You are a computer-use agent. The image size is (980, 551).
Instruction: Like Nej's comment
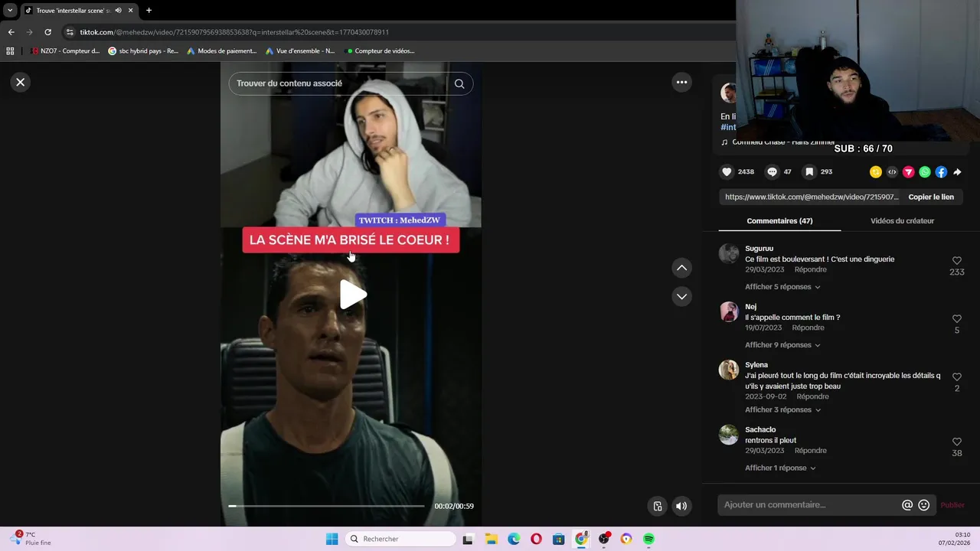(956, 319)
